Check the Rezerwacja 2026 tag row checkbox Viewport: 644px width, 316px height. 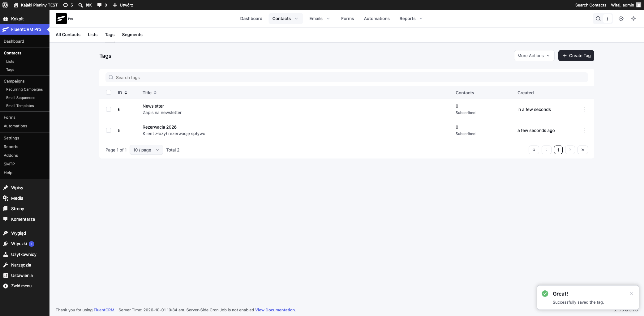109,130
